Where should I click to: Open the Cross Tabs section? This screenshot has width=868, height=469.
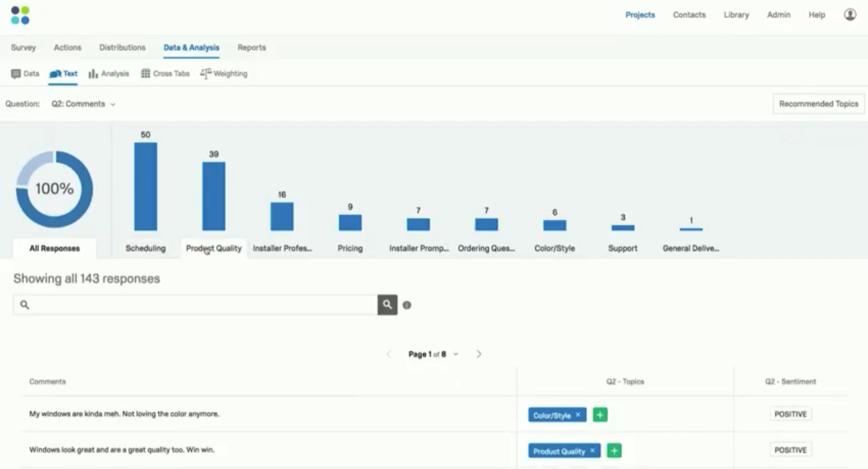click(x=165, y=73)
